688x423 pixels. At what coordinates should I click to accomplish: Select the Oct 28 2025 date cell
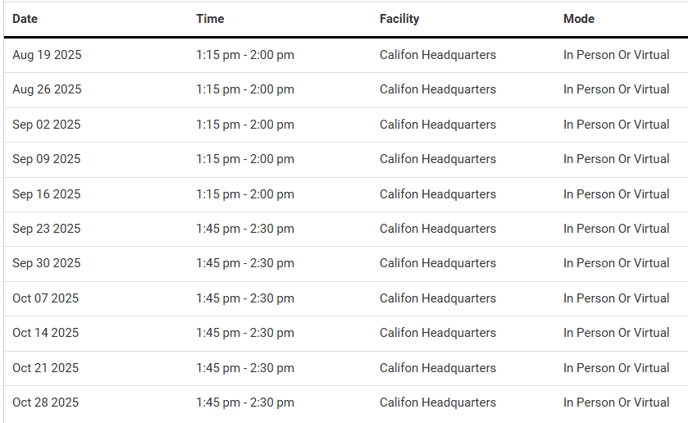pos(46,403)
